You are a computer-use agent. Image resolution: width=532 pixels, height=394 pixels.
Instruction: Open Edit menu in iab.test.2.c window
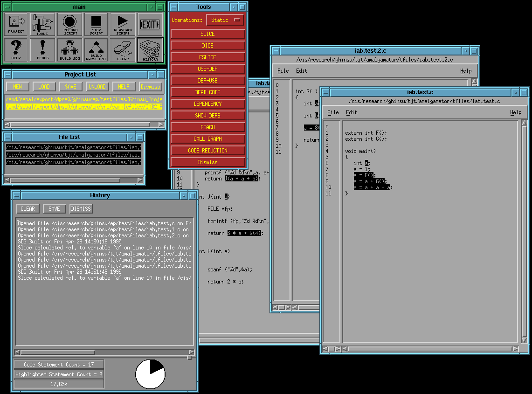pos(302,71)
